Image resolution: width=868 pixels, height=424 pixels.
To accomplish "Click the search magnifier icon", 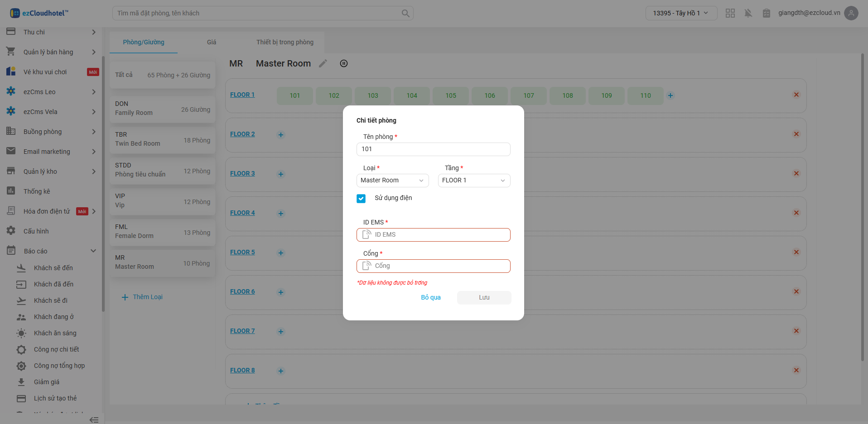I will pyautogui.click(x=405, y=14).
